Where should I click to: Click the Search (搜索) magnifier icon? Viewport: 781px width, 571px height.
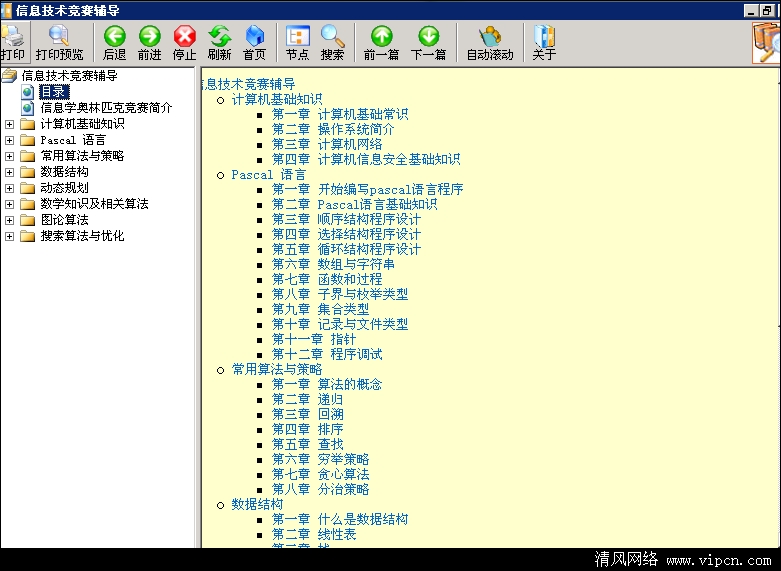[332, 37]
